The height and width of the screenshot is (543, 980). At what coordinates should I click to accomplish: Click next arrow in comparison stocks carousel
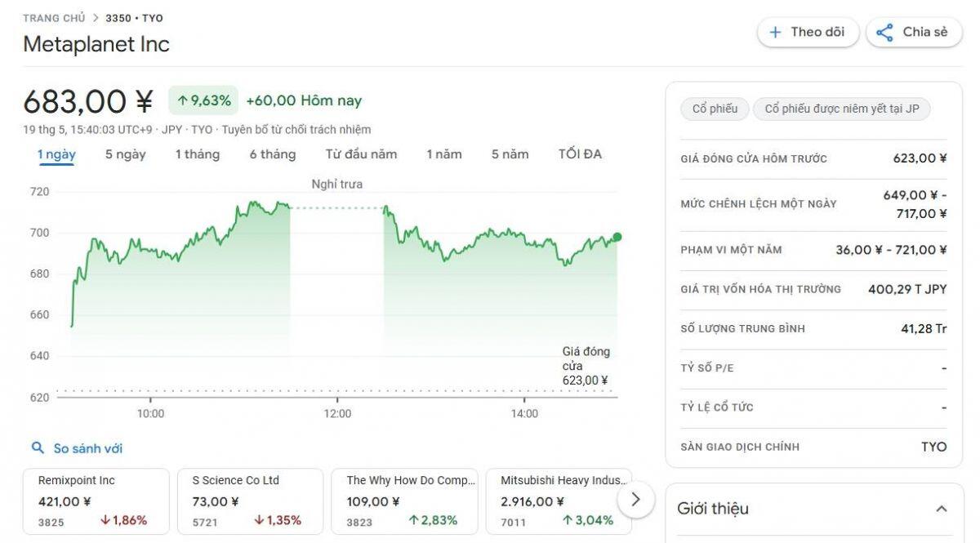pyautogui.click(x=636, y=499)
